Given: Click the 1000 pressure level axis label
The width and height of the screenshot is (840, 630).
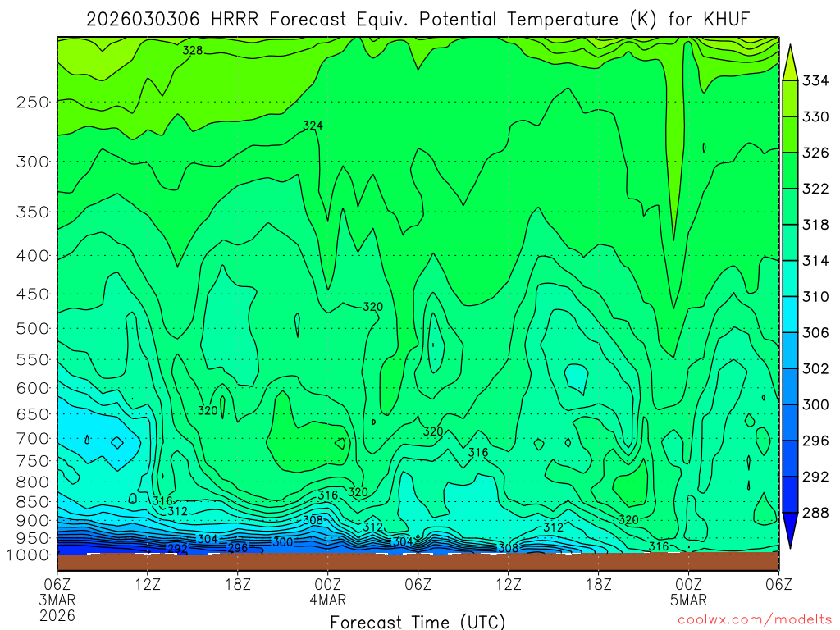Looking at the screenshot, I should pos(28,555).
